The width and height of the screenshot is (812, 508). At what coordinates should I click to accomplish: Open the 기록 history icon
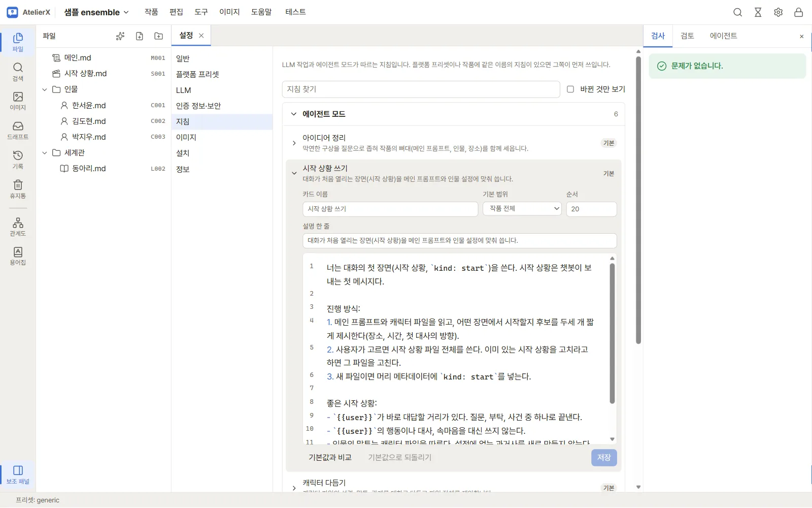click(18, 160)
